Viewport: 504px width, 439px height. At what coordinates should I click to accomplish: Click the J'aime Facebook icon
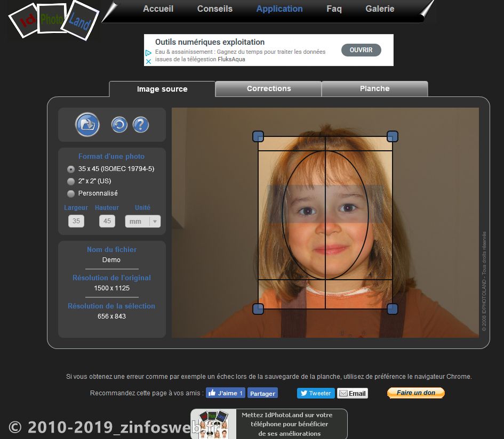(x=225, y=393)
